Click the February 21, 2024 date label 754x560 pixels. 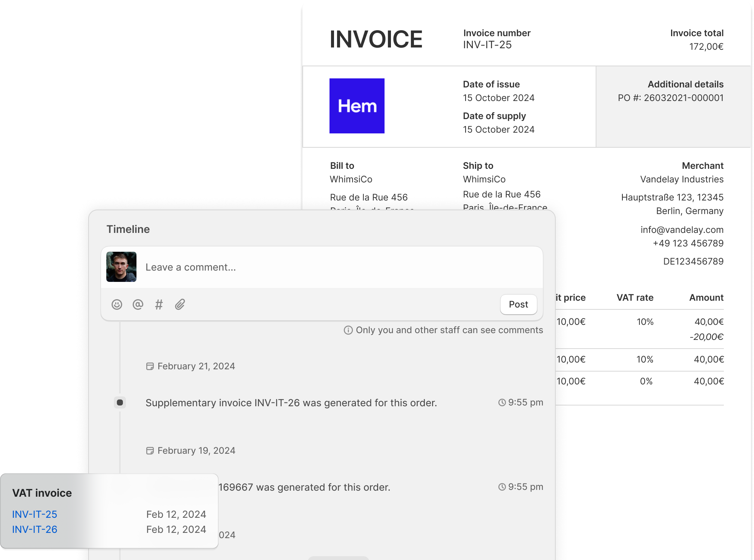point(196,366)
